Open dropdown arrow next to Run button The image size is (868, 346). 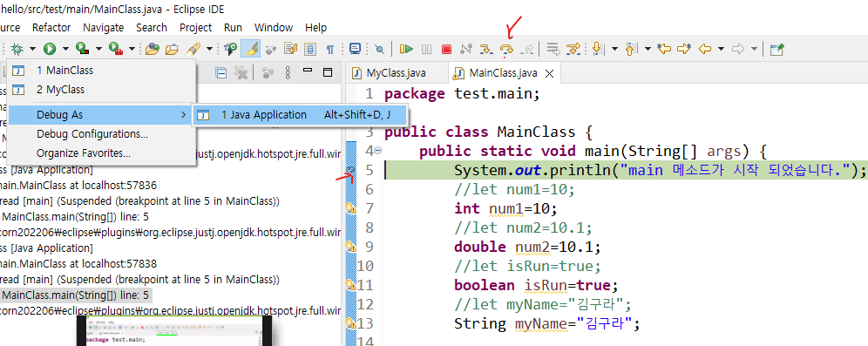[66, 50]
